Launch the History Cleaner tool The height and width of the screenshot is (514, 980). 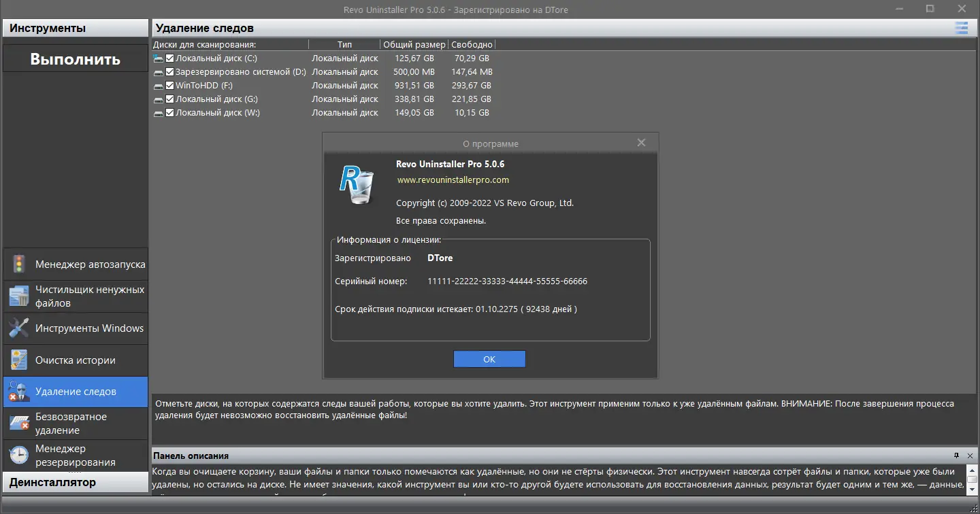pos(75,360)
